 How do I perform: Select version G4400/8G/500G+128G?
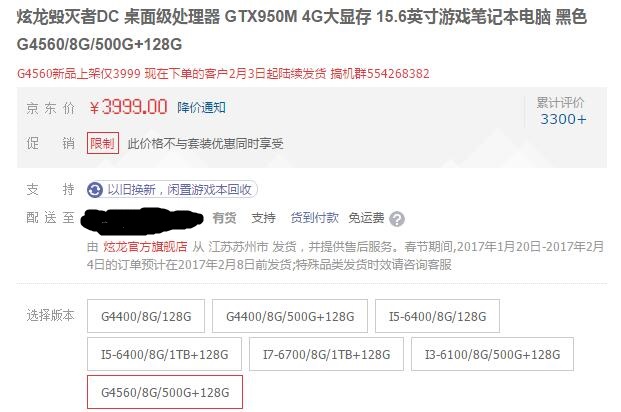pos(290,316)
